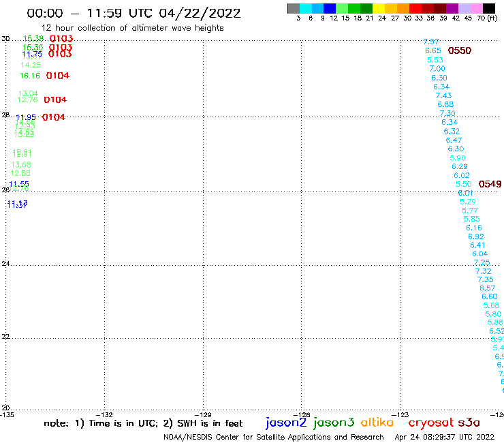This screenshot has width=504, height=443.
Task: Select the yellow swatch in the color scale
Action: point(379,8)
